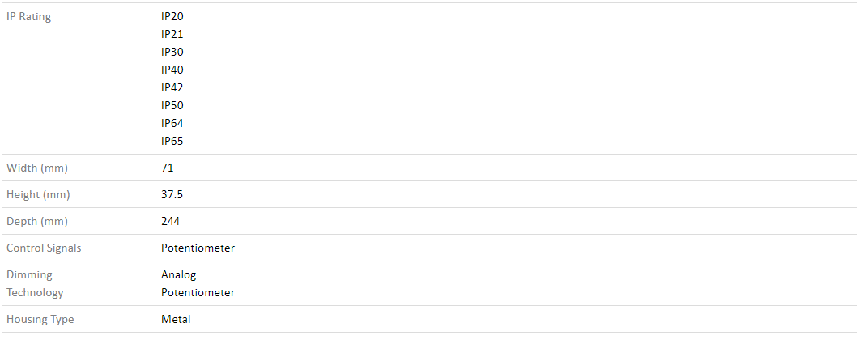868x344 pixels.
Task: Select the IP30 rating entry
Action: (x=172, y=52)
